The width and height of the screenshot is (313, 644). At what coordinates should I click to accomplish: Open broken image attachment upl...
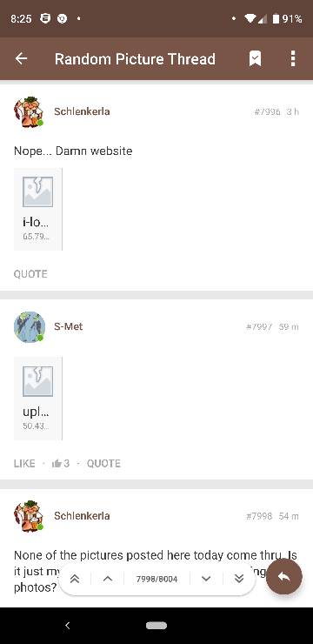[x=37, y=399]
